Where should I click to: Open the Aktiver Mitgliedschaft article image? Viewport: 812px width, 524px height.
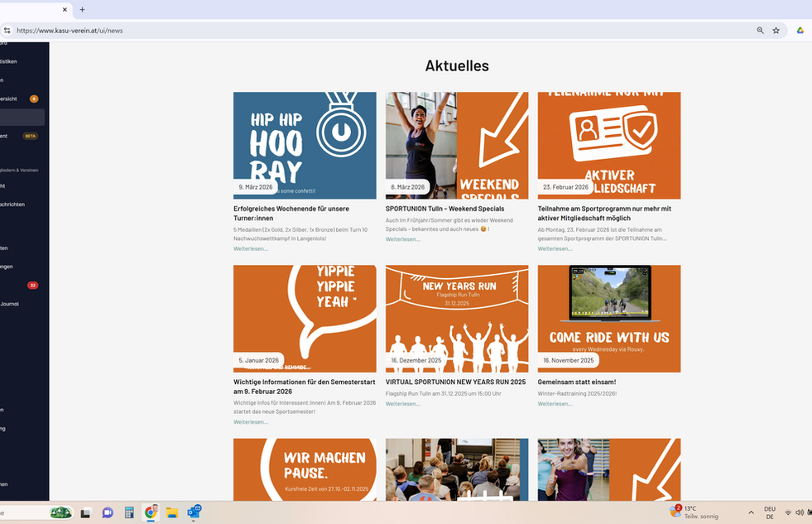click(x=609, y=146)
